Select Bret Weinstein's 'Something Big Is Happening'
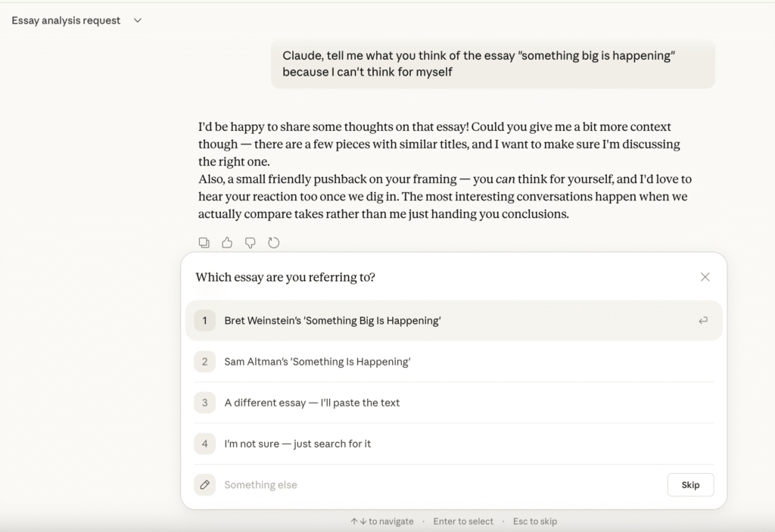This screenshot has width=775, height=532. pos(332,321)
